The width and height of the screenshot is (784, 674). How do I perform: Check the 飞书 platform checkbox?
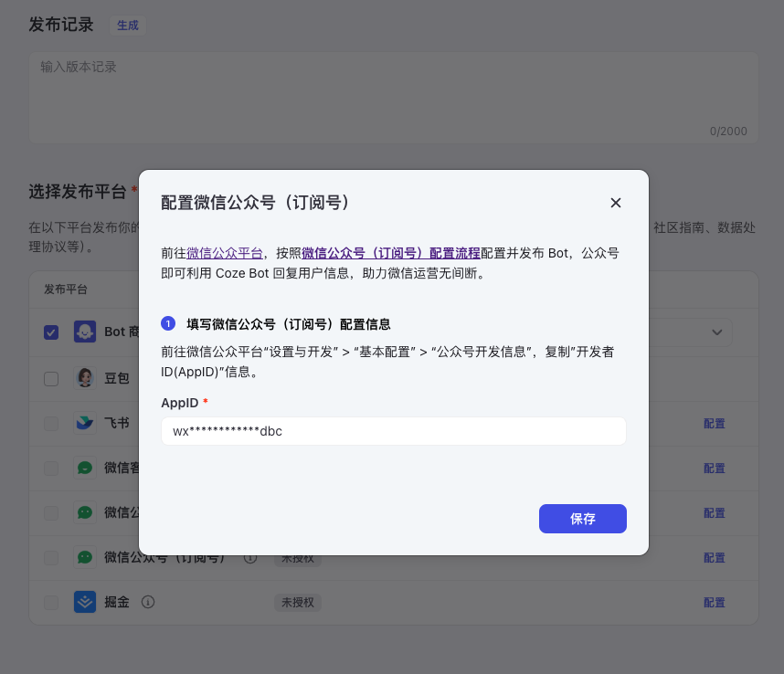point(51,424)
